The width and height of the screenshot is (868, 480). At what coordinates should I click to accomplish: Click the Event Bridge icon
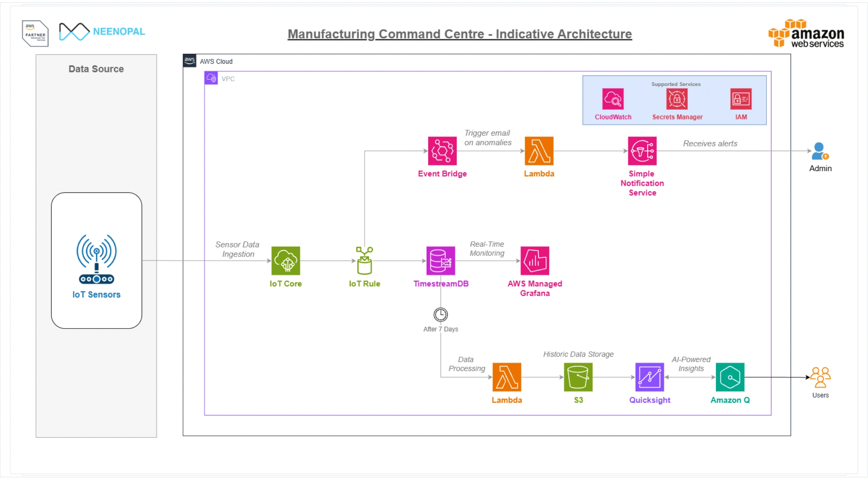point(442,151)
